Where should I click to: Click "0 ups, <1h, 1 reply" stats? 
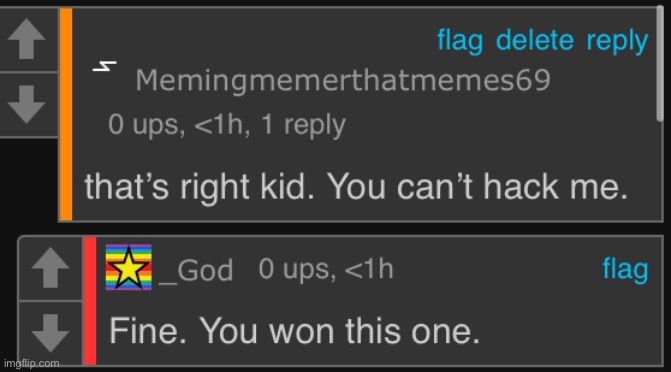point(226,125)
